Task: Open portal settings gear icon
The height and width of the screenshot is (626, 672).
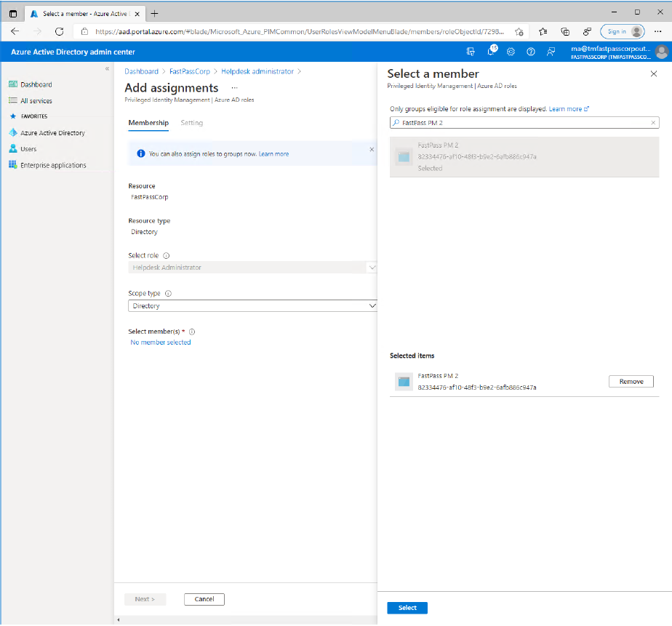Action: coord(511,52)
